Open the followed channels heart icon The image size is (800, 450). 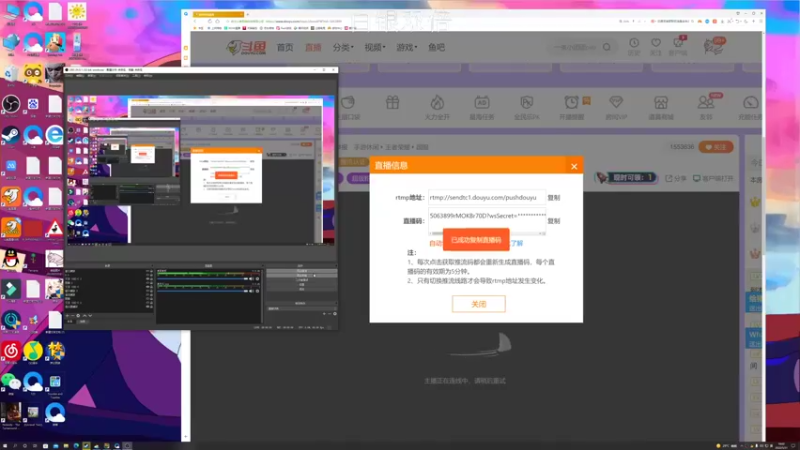point(656,45)
